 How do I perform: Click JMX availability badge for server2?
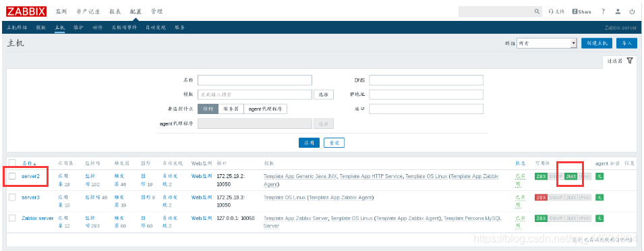[570, 176]
